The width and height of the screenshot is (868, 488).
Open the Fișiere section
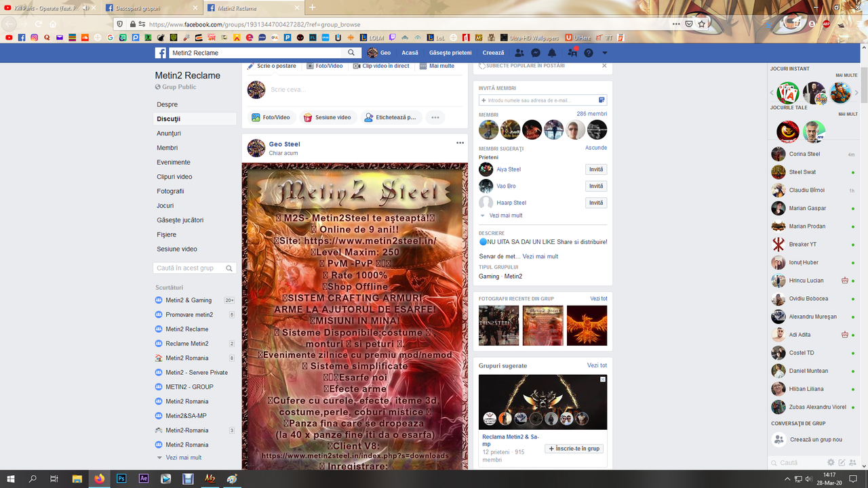167,235
